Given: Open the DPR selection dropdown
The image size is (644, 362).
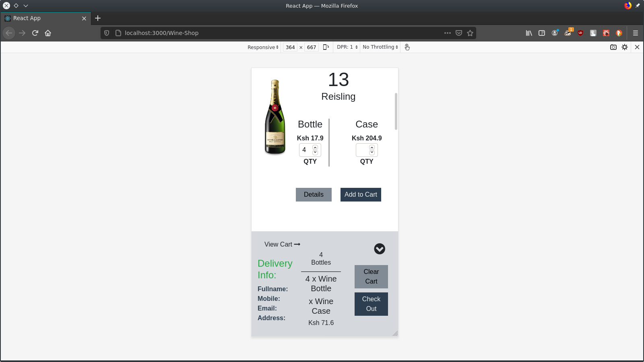Looking at the screenshot, I should 346,47.
